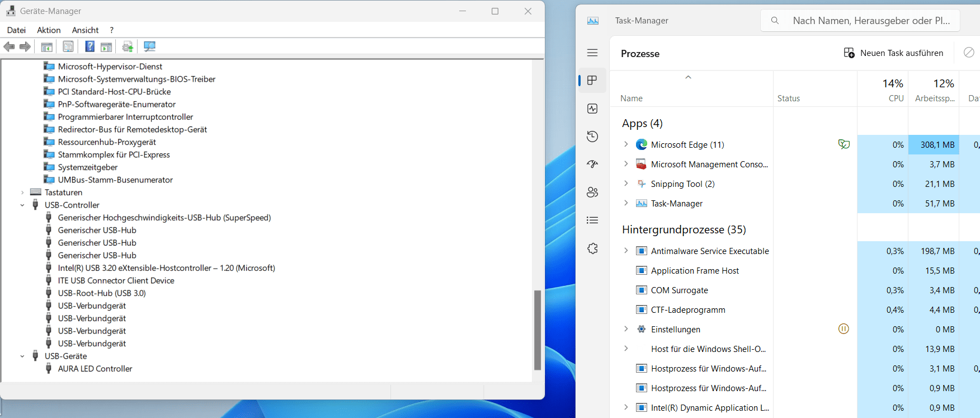980x418 pixels.
Task: Click the properties sheet icon in Geräte-Manager toolbar
Action: click(x=68, y=47)
